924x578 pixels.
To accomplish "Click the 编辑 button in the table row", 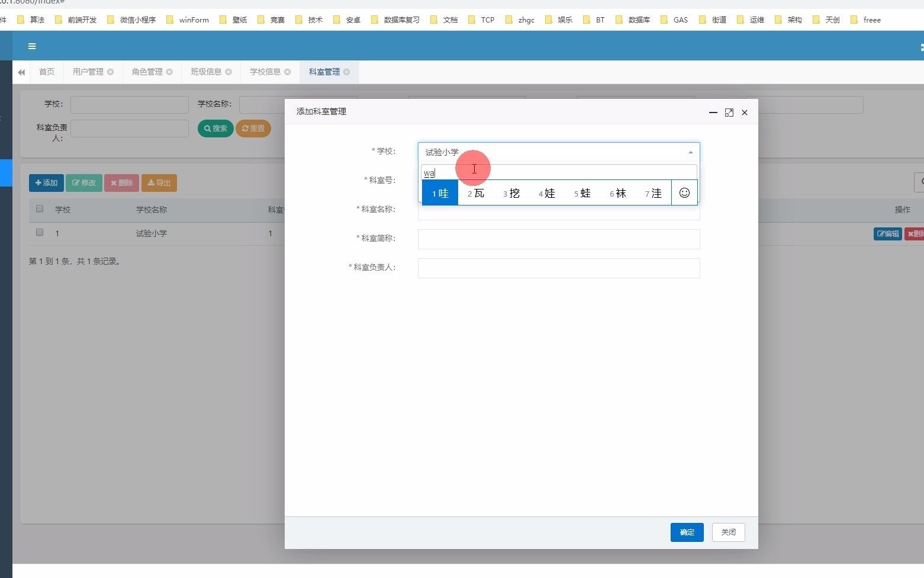I will point(887,234).
